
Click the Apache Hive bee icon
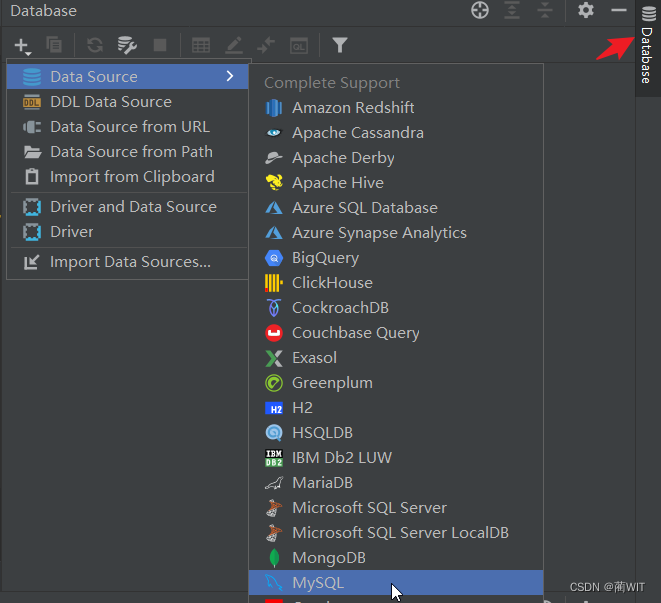[x=274, y=183]
